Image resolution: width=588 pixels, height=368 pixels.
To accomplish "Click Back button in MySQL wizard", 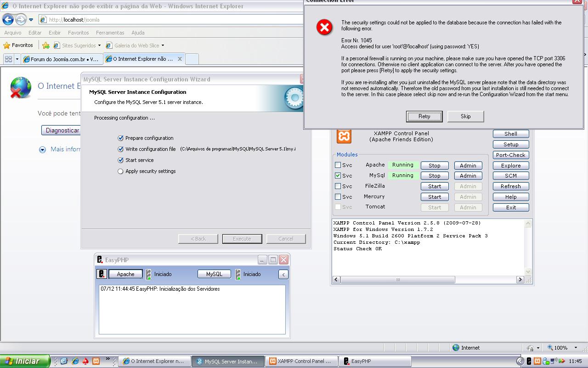I will click(x=198, y=239).
